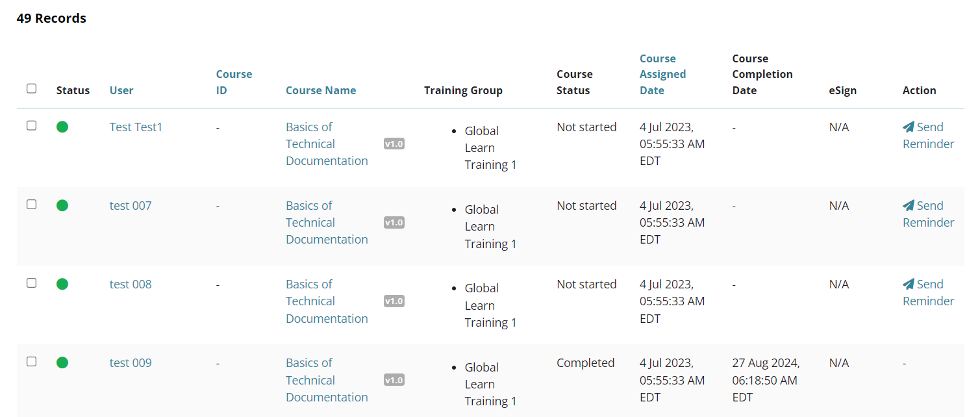Sort records by Course Name header
The height and width of the screenshot is (417, 980).
(x=321, y=90)
